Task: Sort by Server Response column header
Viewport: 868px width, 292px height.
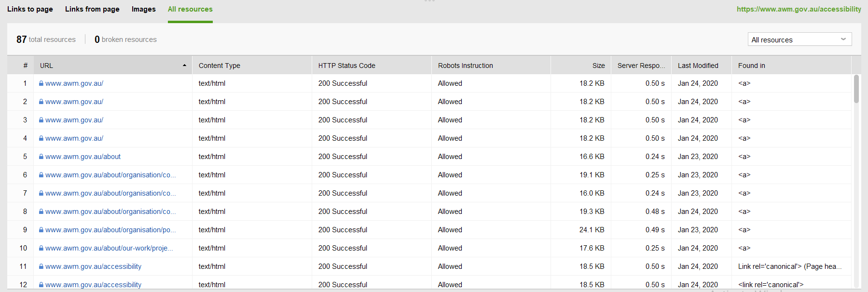Action: pos(641,66)
